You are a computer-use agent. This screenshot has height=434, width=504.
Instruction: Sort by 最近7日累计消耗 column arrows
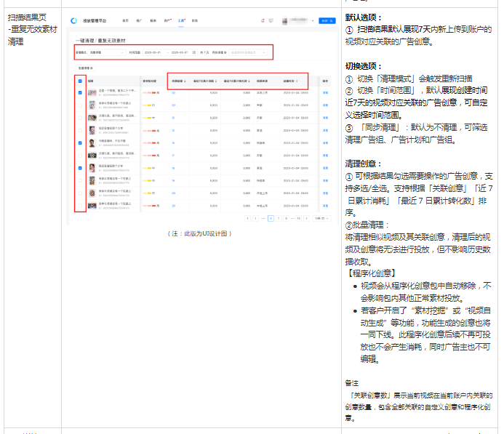(216, 81)
